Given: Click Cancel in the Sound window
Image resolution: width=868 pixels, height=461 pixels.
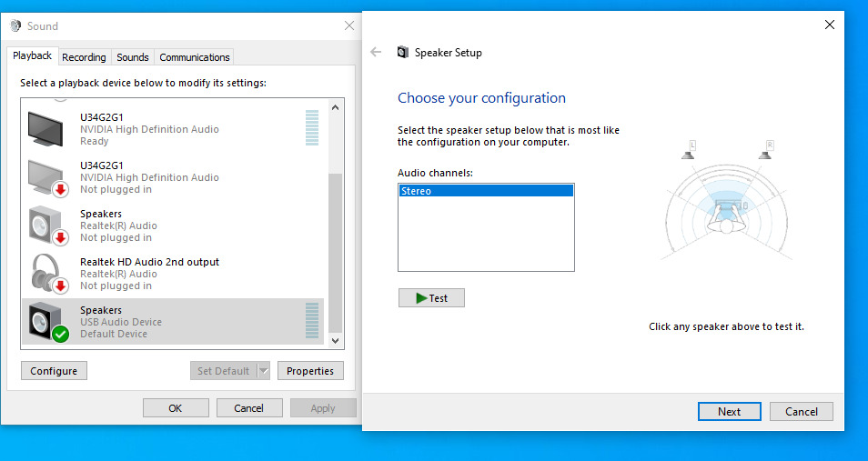Looking at the screenshot, I should pyautogui.click(x=248, y=408).
